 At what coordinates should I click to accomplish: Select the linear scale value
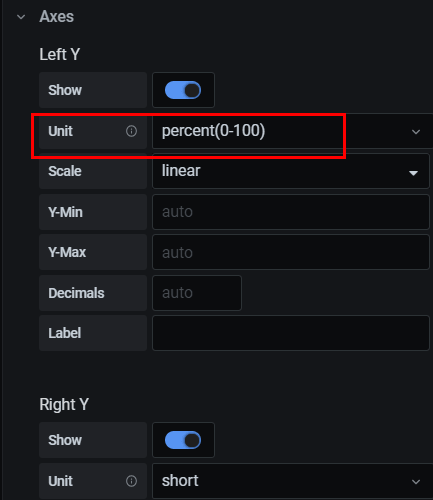click(181, 171)
